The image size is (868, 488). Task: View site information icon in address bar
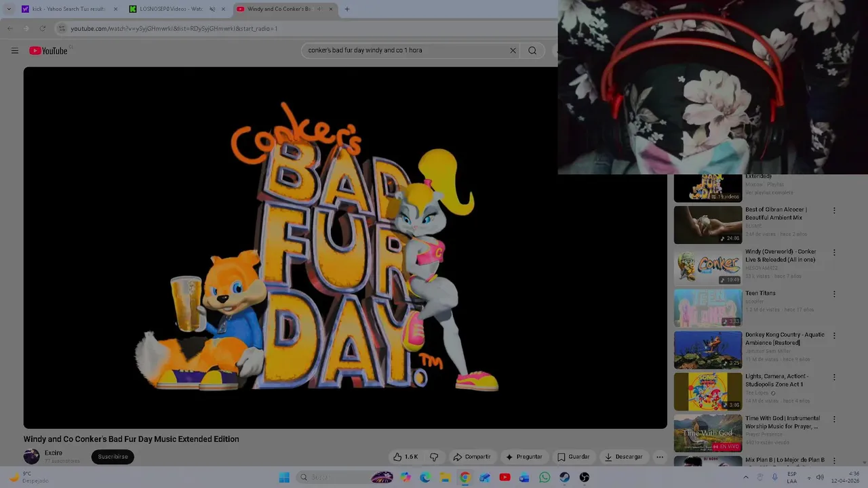coord(62,28)
